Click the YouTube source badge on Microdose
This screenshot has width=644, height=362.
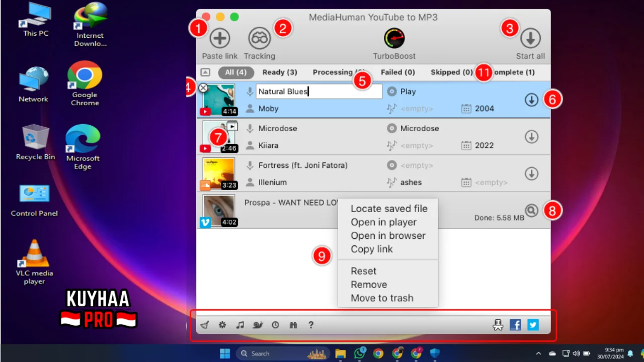205,148
